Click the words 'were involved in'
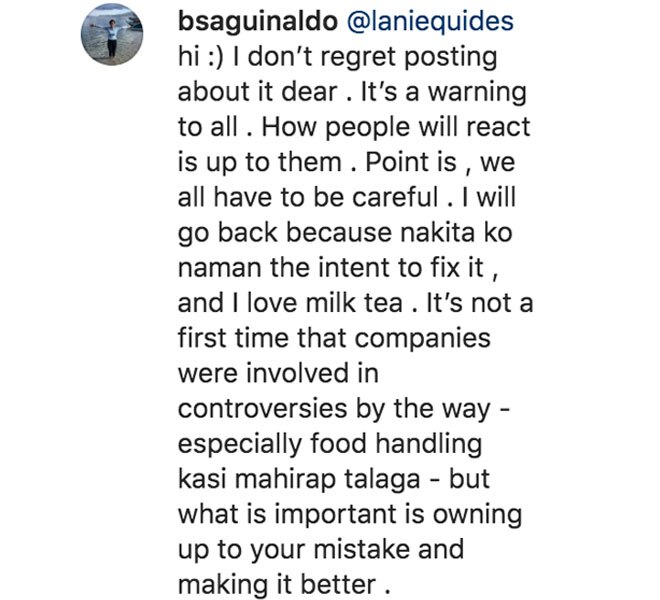Viewport: 660px width, 600px height. pos(278,373)
